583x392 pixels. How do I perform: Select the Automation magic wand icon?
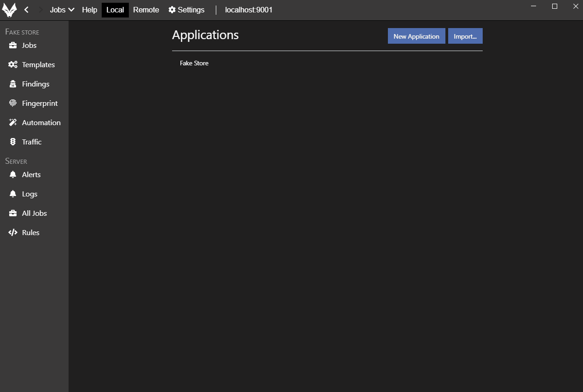coord(13,123)
